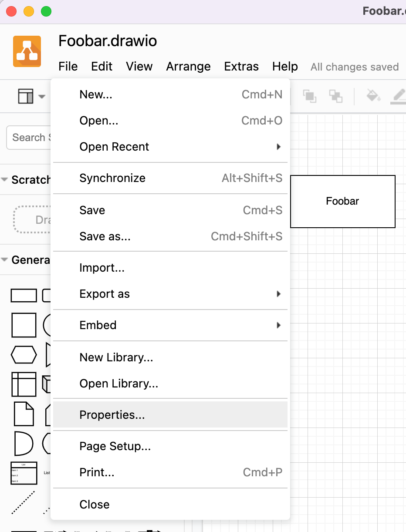Image resolution: width=406 pixels, height=532 pixels.
Task: Select the hexagon shape
Action: tap(24, 355)
